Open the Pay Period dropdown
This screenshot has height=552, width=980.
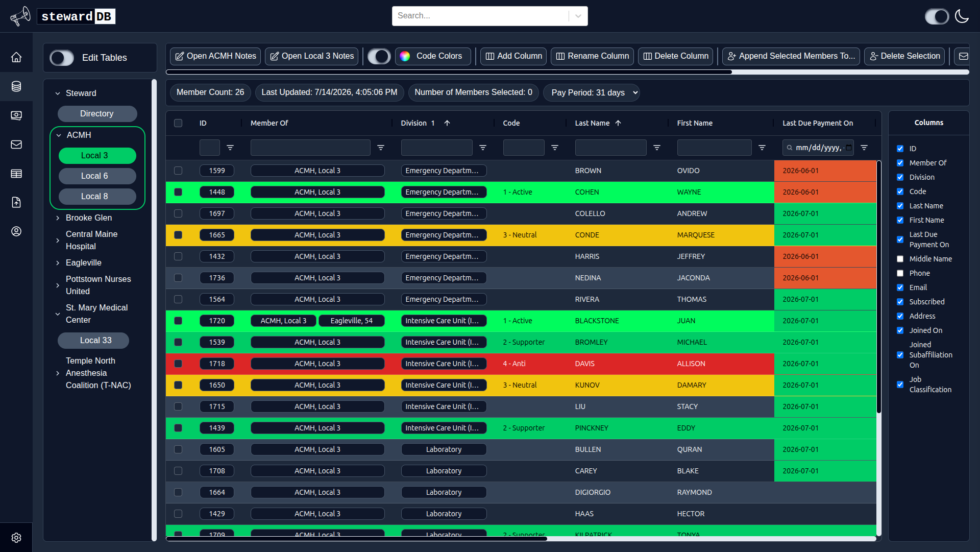tap(592, 92)
